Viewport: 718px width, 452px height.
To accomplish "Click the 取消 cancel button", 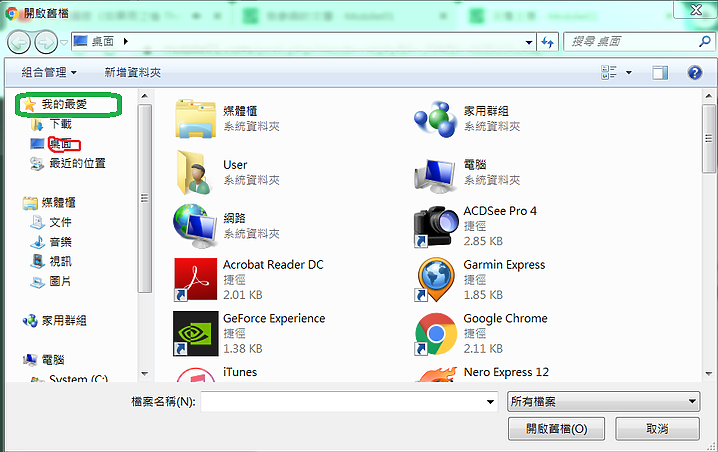I will coord(657,429).
